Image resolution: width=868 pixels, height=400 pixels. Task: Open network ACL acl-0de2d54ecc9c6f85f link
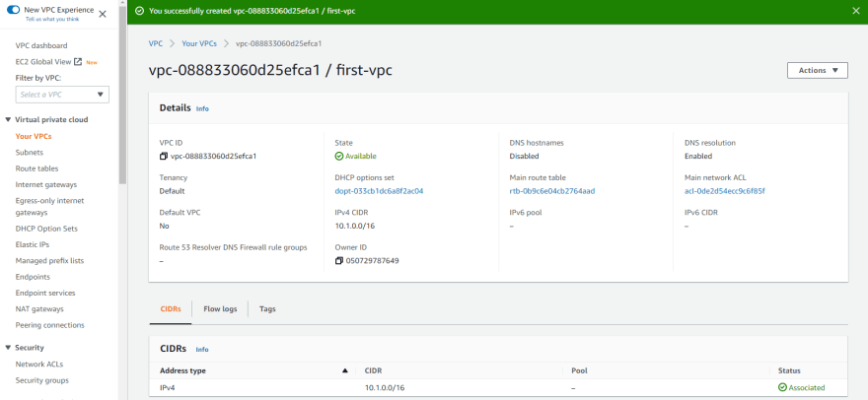click(x=725, y=191)
